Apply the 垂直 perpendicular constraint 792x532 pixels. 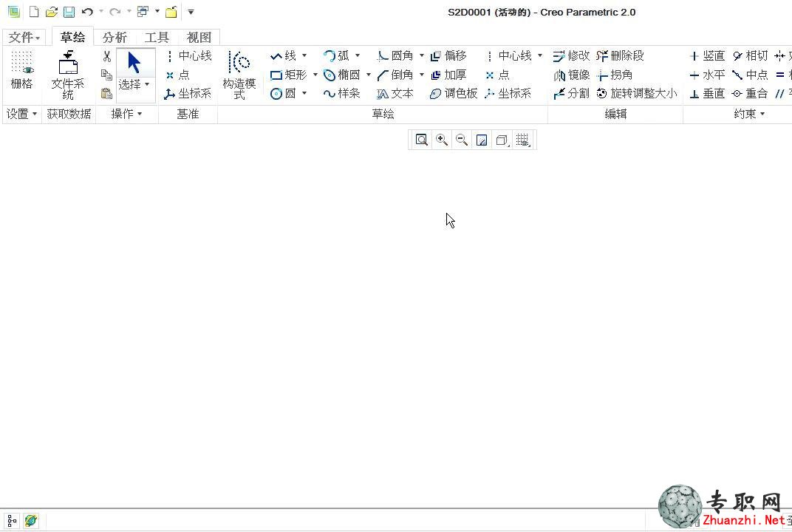click(x=707, y=93)
